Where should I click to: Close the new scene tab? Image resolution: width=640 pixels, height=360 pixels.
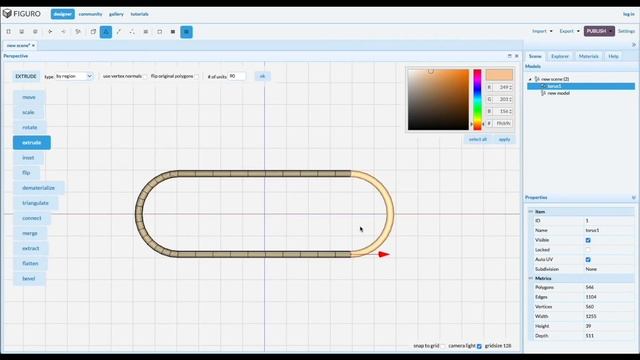33,45
